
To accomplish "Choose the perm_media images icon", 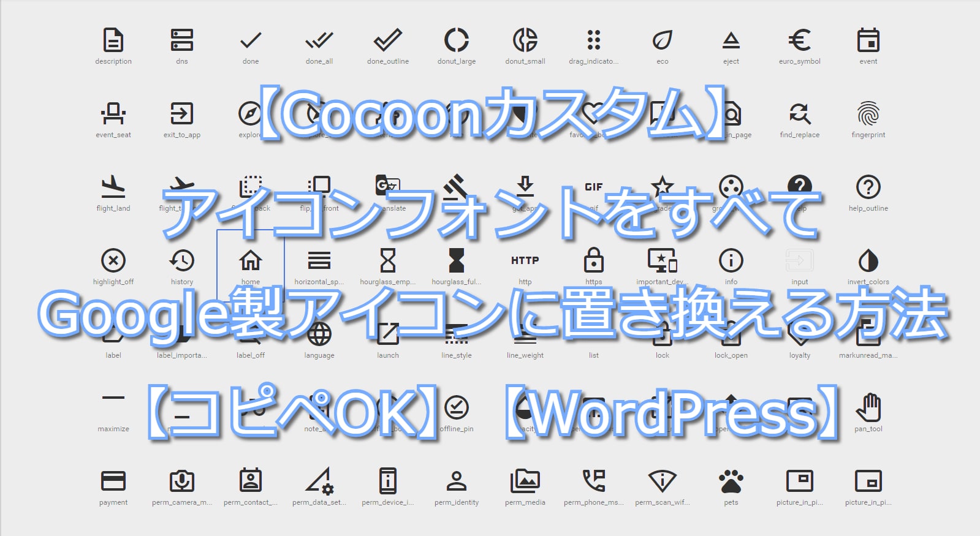I will pos(525,481).
